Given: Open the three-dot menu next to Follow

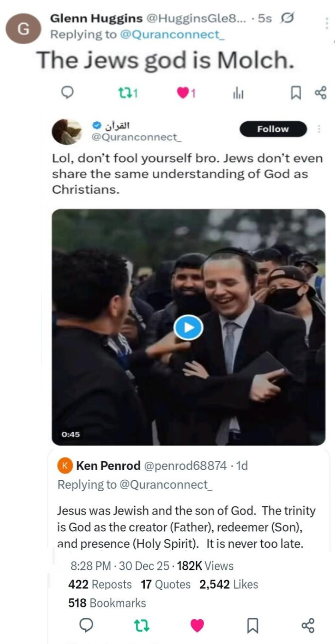Looking at the screenshot, I should click(x=319, y=129).
